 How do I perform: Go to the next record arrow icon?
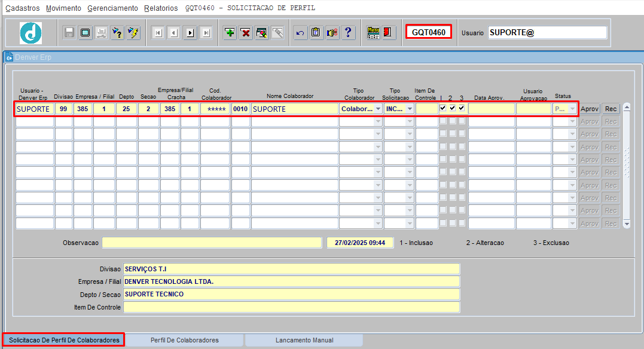pos(190,32)
